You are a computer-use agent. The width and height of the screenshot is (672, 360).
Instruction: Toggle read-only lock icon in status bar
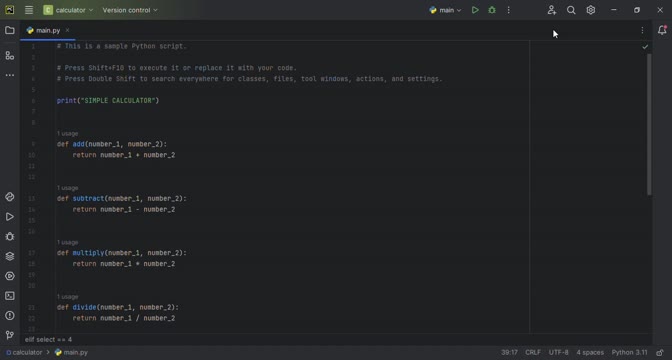[x=660, y=352]
